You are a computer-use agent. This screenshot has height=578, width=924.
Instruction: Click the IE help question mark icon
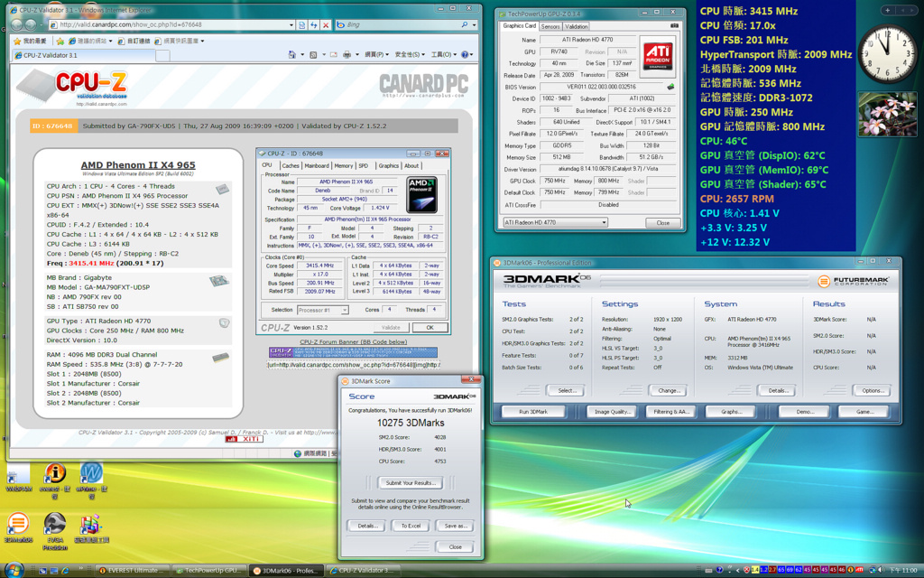coord(465,55)
